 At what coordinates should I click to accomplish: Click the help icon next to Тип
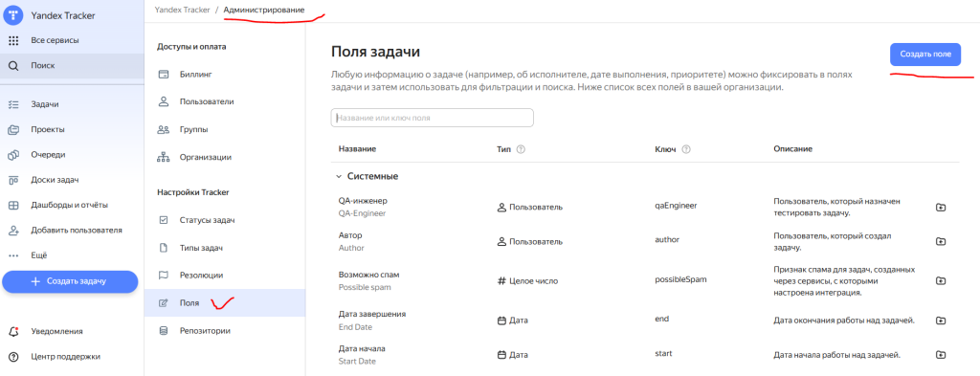point(520,149)
